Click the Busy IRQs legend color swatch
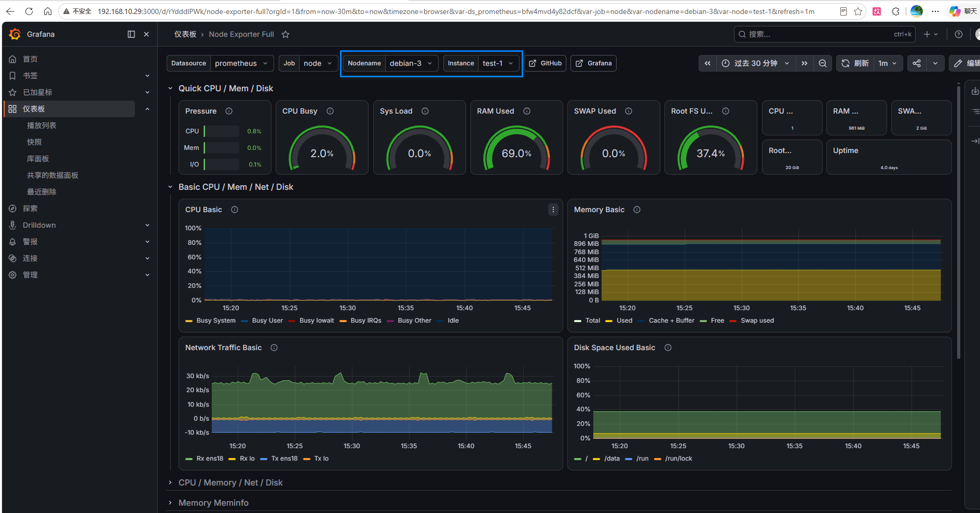 coord(343,321)
